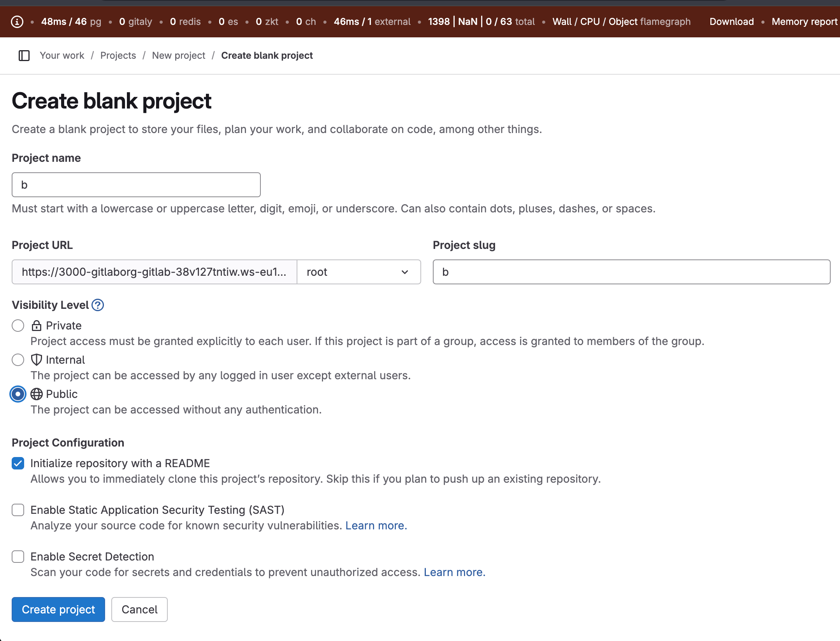This screenshot has width=840, height=641.
Task: Uncheck Initialize repository with a README
Action: point(18,463)
